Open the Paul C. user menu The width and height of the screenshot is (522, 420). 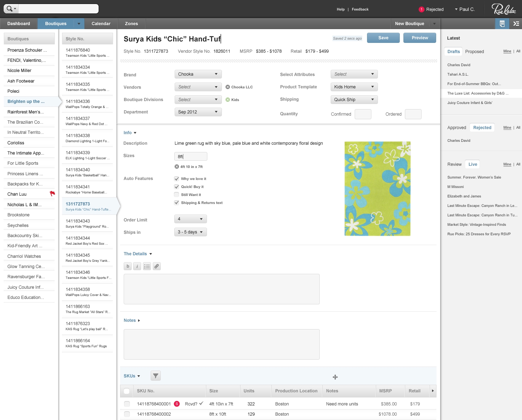(465, 9)
